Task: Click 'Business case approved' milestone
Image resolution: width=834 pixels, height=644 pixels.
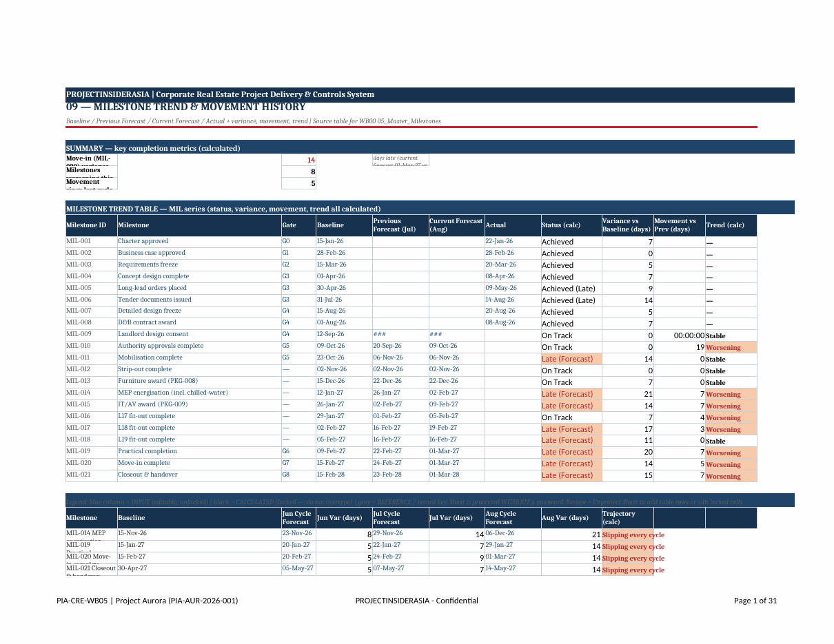Action: tap(199, 253)
